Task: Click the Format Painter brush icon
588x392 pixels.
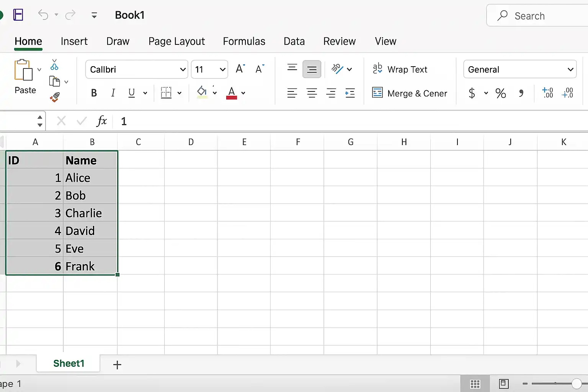Action: [55, 97]
